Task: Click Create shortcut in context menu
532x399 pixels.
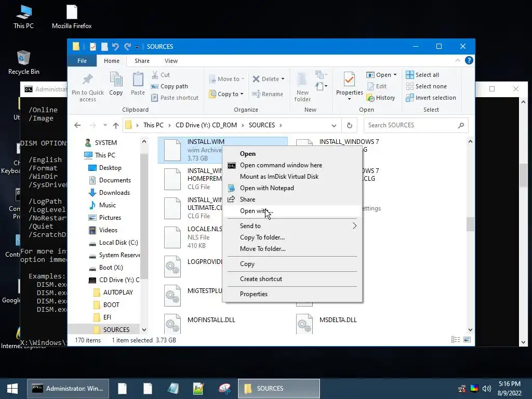Action: [292, 279]
